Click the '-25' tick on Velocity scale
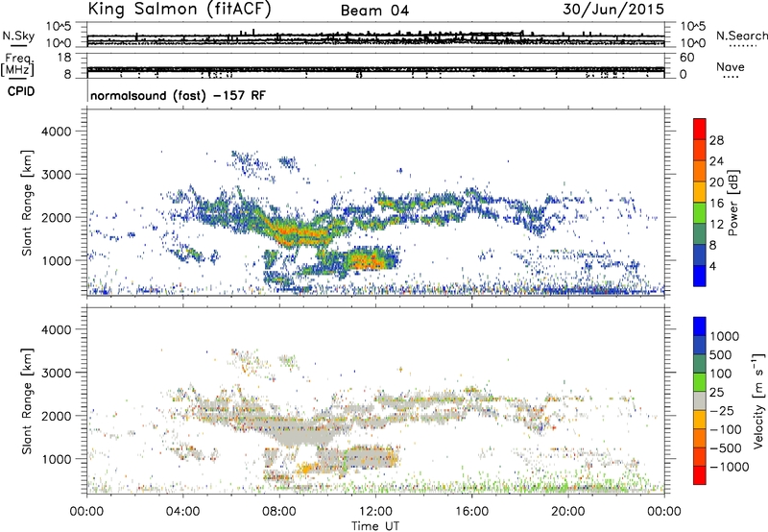Screen dimensions: 768x532 click(722, 410)
